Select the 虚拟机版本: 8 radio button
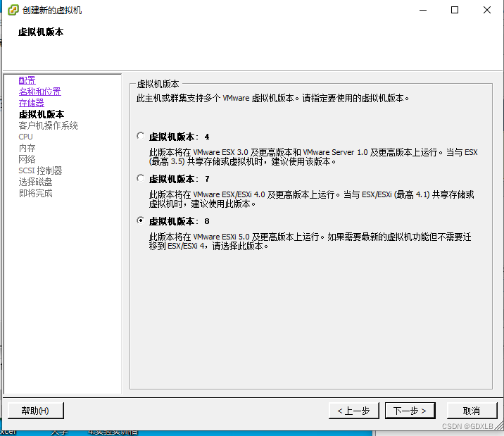Viewport: 504px width, 436px height. pyautogui.click(x=141, y=220)
